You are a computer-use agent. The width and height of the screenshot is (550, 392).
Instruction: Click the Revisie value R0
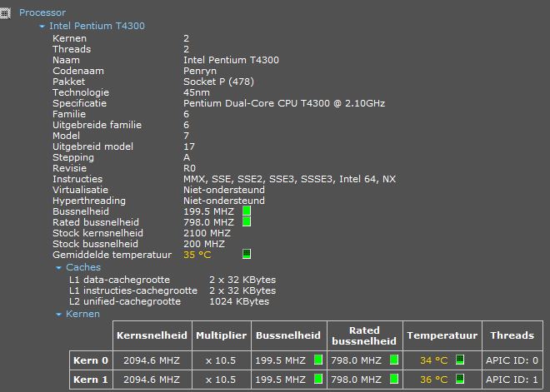[x=189, y=168]
